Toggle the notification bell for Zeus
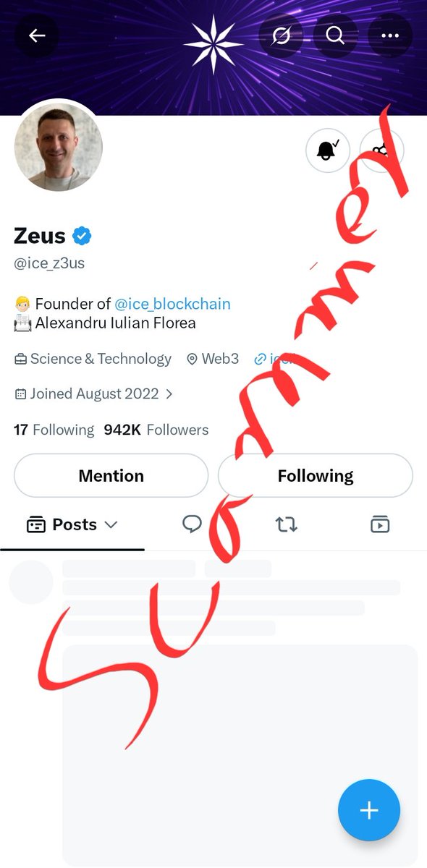 tap(328, 150)
